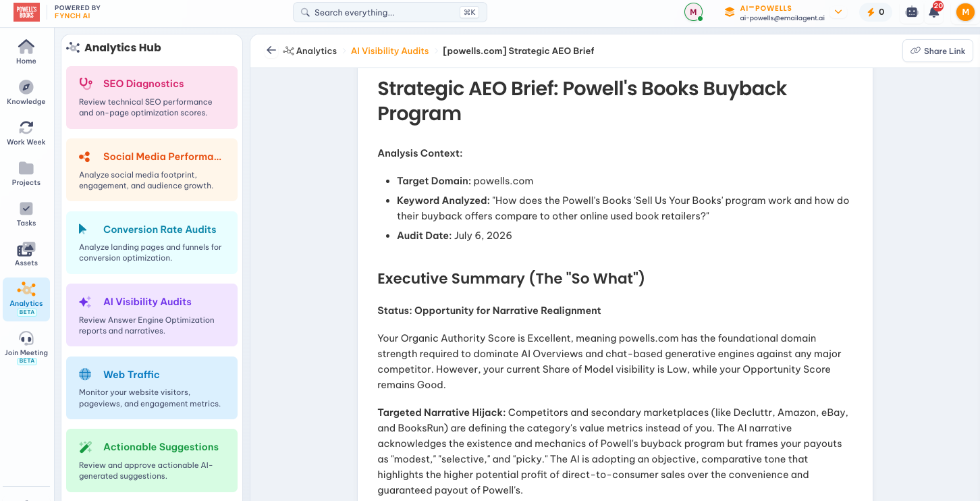
Task: Expand the AI-POWELLS account dropdown chevron
Action: 838,11
